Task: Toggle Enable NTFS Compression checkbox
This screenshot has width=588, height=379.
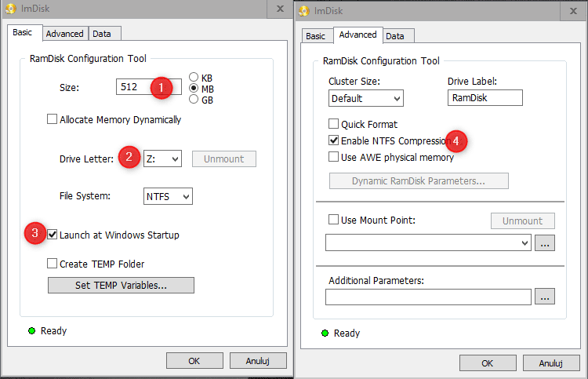Action: click(x=333, y=140)
